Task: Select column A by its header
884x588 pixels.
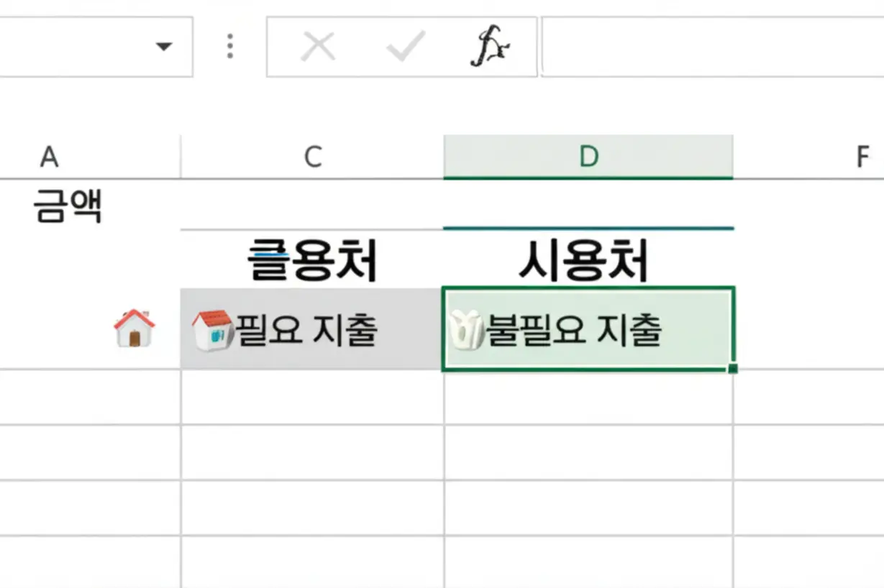Action: 49,157
